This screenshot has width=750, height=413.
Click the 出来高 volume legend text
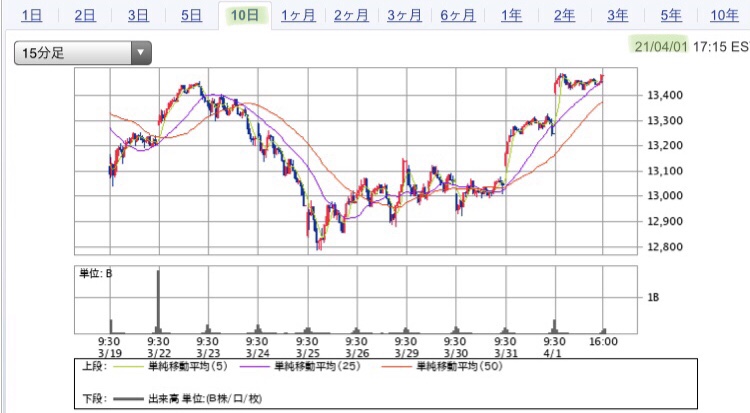click(205, 399)
